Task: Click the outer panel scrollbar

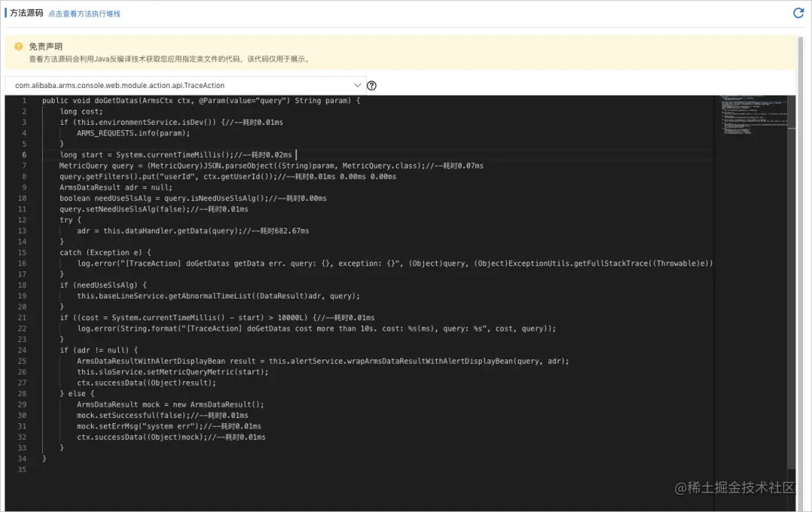Action: [801, 249]
